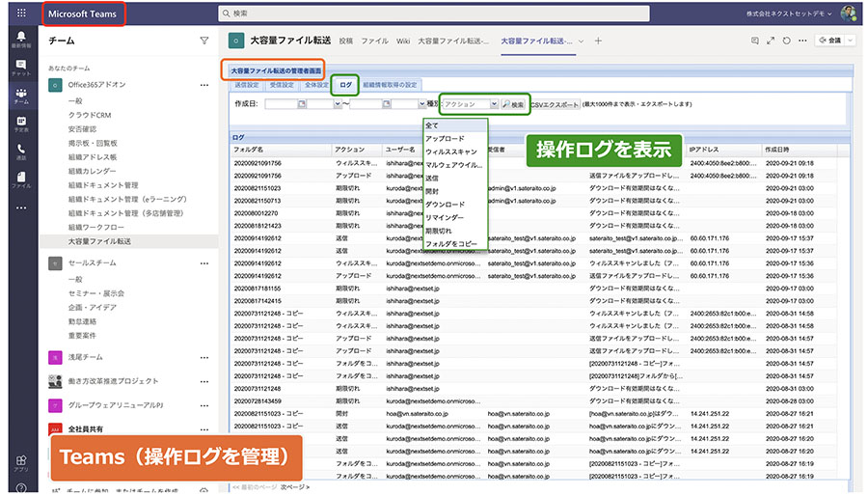Select フォルダをコピー in the dropdown list
The image size is (868, 496).
coord(455,243)
